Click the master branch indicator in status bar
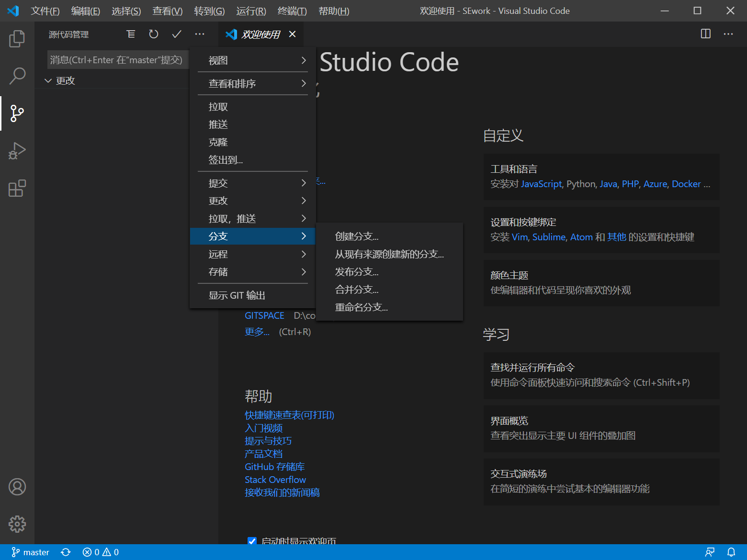 [30, 552]
